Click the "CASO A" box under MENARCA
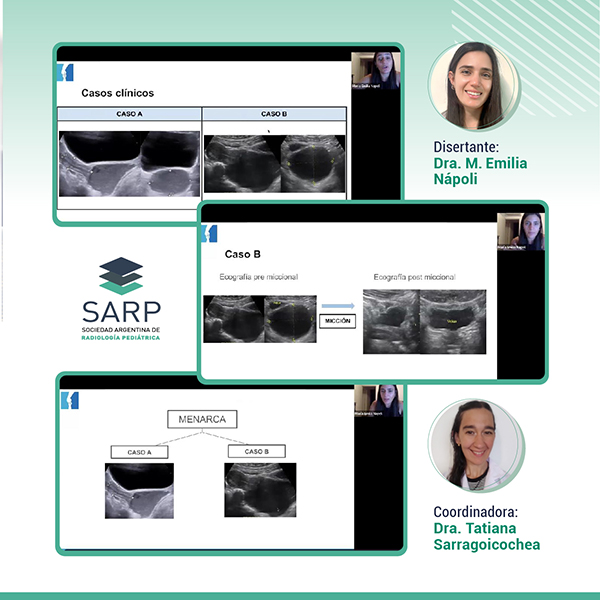This screenshot has height=600, width=600. [x=139, y=452]
